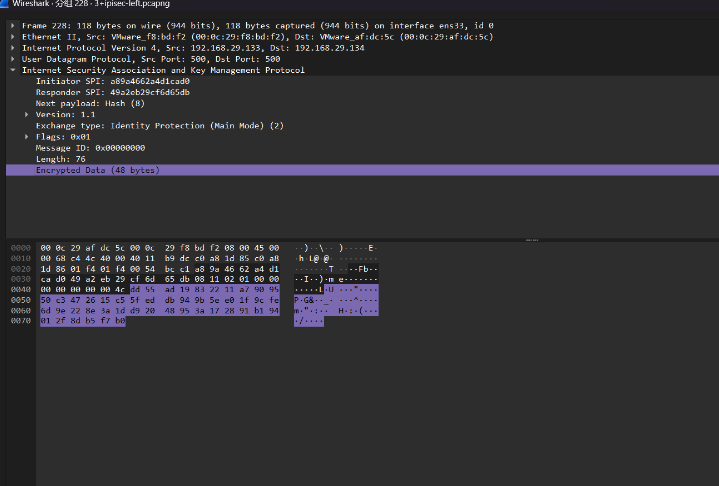The height and width of the screenshot is (486, 719).
Task: Click hex offset 0020 in the bytes pane
Action: coord(21,269)
